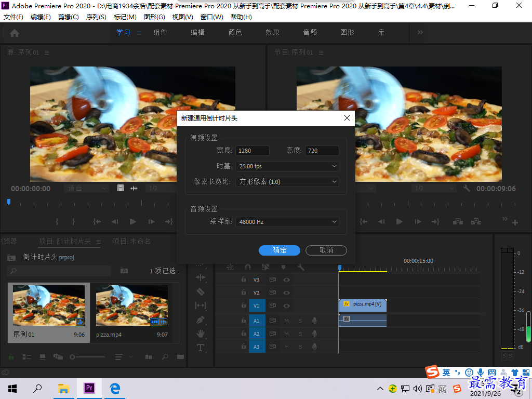
Task: Switch to the 效果 workspace tab
Action: [272, 33]
